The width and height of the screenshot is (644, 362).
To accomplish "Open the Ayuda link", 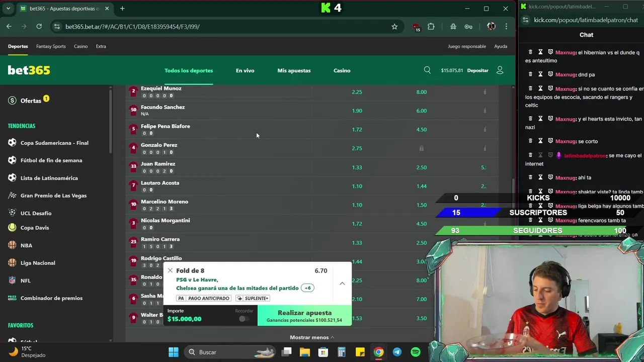I will pos(501,46).
